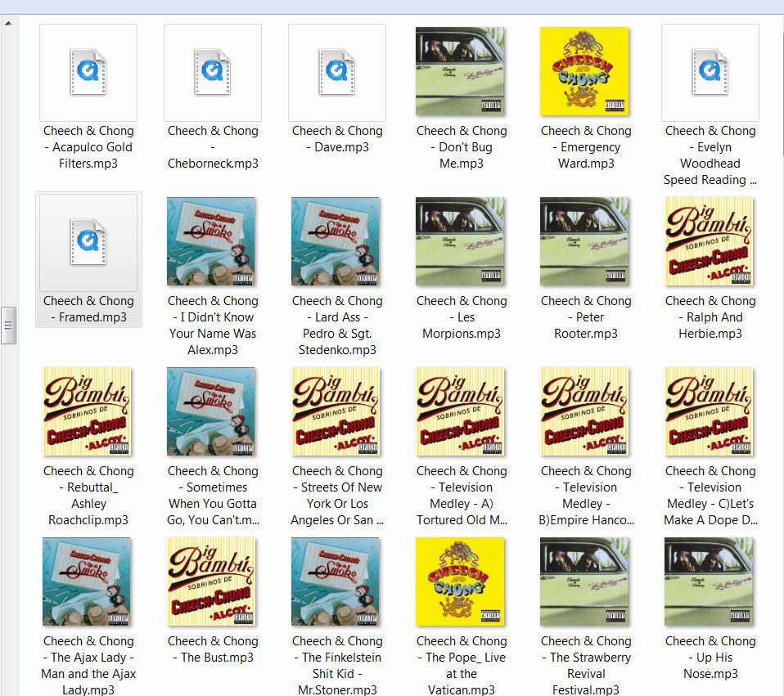Click the scrollbar thumb grip handle
The height and width of the screenshot is (696, 784).
point(8,326)
